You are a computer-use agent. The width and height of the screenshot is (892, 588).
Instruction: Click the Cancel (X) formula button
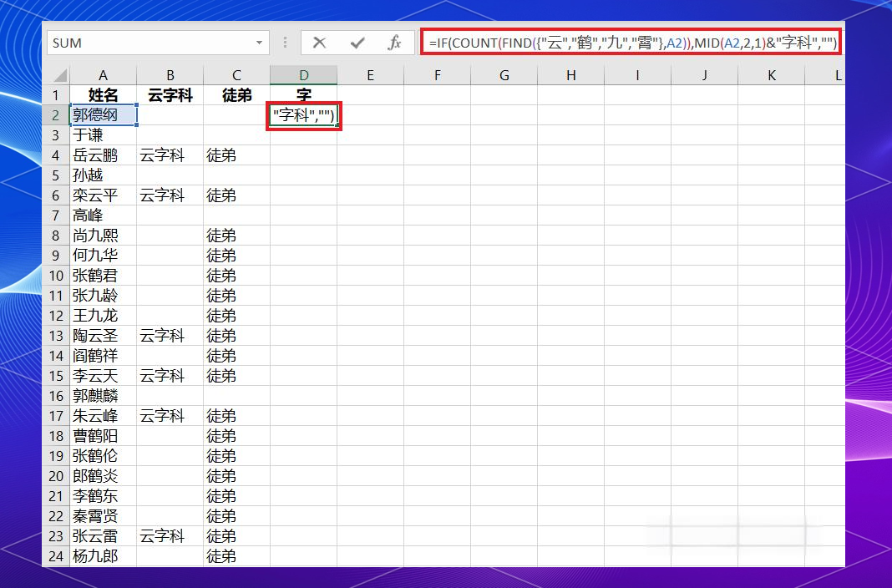click(x=320, y=43)
